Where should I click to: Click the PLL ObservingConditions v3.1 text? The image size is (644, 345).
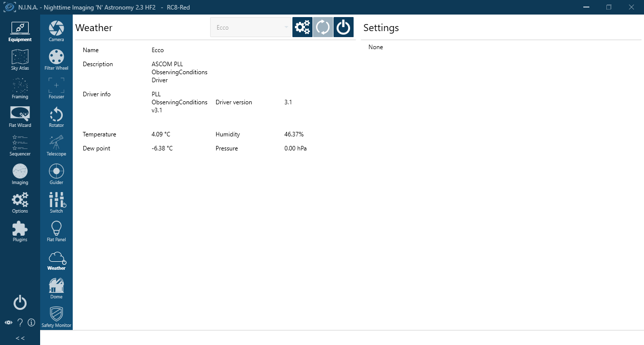(180, 102)
